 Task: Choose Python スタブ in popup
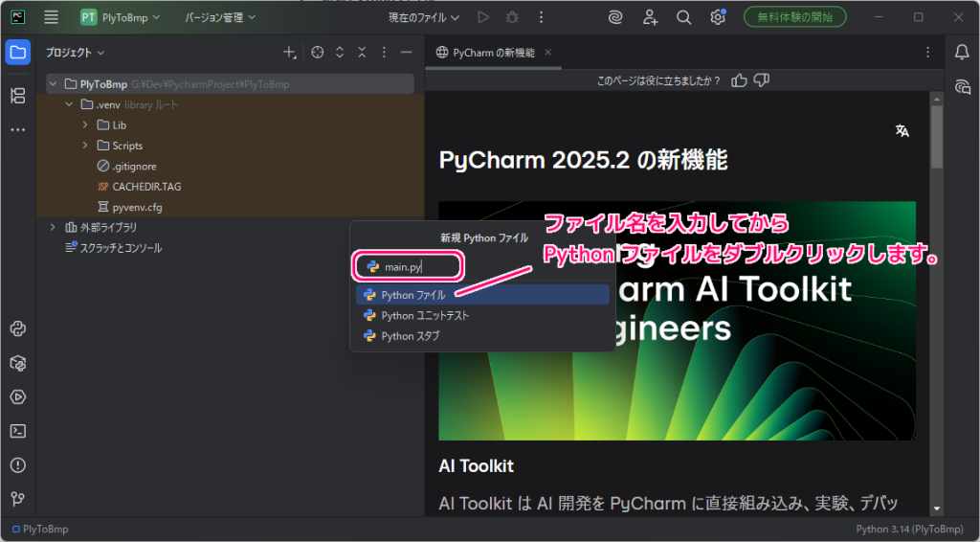[482, 336]
